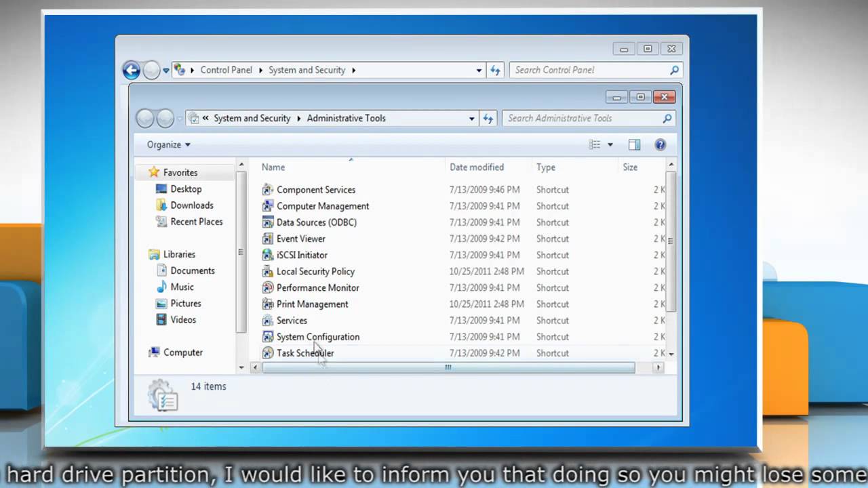Change your view using the view icon
This screenshot has width=868, height=488.
(x=595, y=144)
